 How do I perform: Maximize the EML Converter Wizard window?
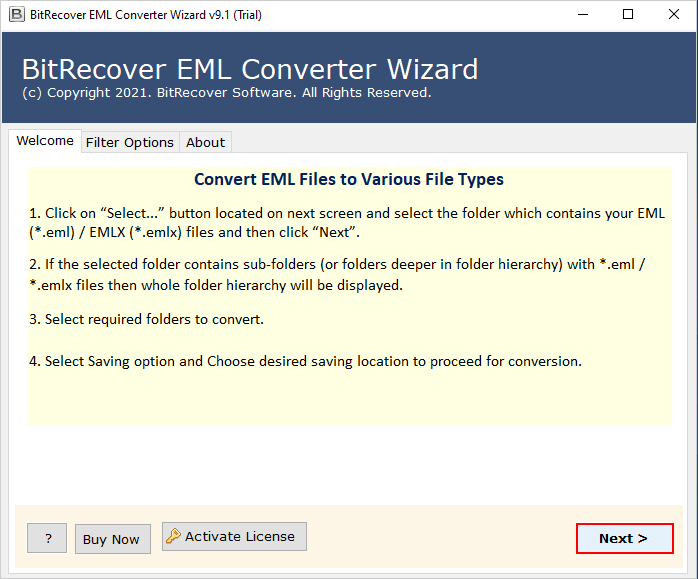(628, 15)
